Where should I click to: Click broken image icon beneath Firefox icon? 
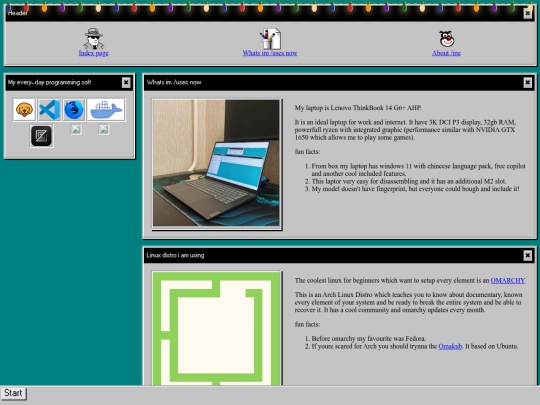pos(76,129)
